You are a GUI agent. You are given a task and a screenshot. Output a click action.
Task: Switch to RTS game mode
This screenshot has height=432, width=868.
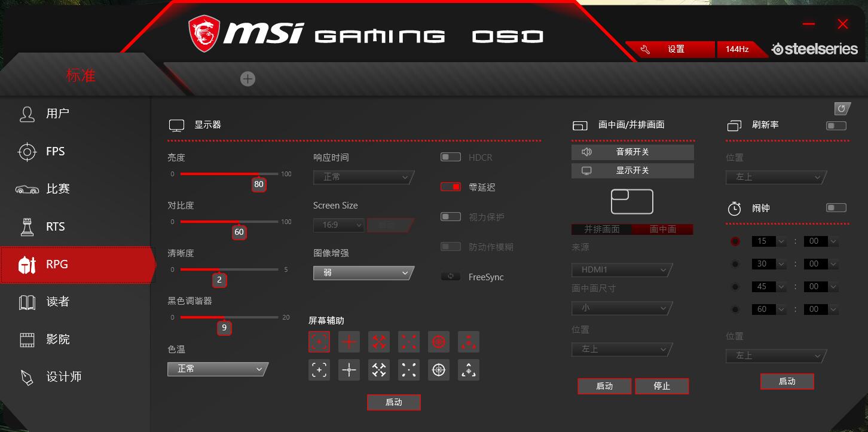click(56, 226)
